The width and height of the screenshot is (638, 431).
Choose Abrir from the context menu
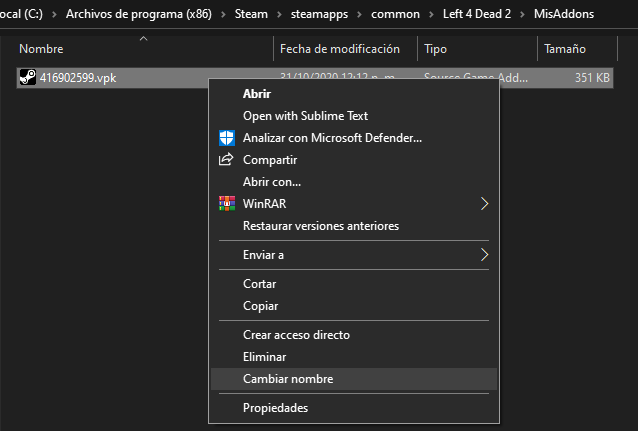pyautogui.click(x=256, y=94)
